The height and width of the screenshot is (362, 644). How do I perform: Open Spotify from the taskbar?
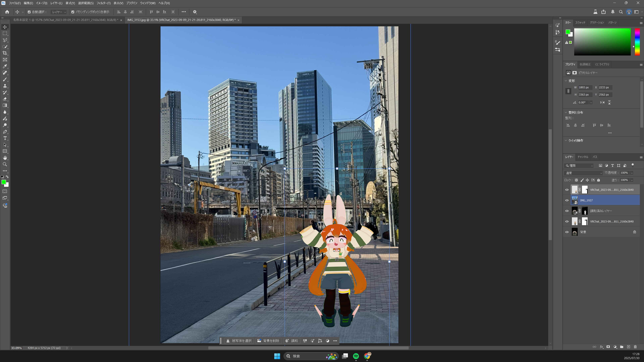356,356
